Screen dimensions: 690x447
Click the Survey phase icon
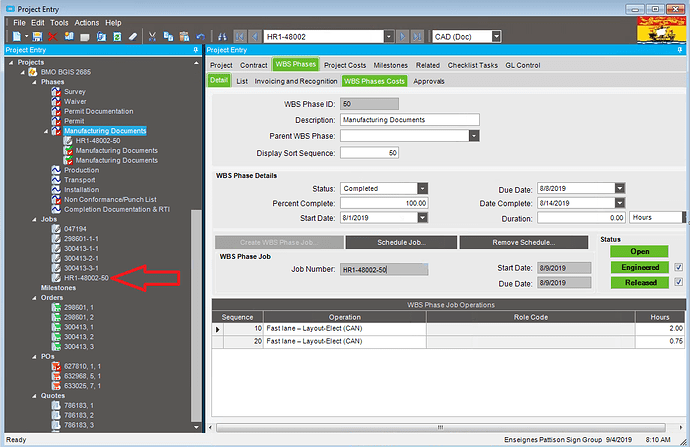coord(56,92)
